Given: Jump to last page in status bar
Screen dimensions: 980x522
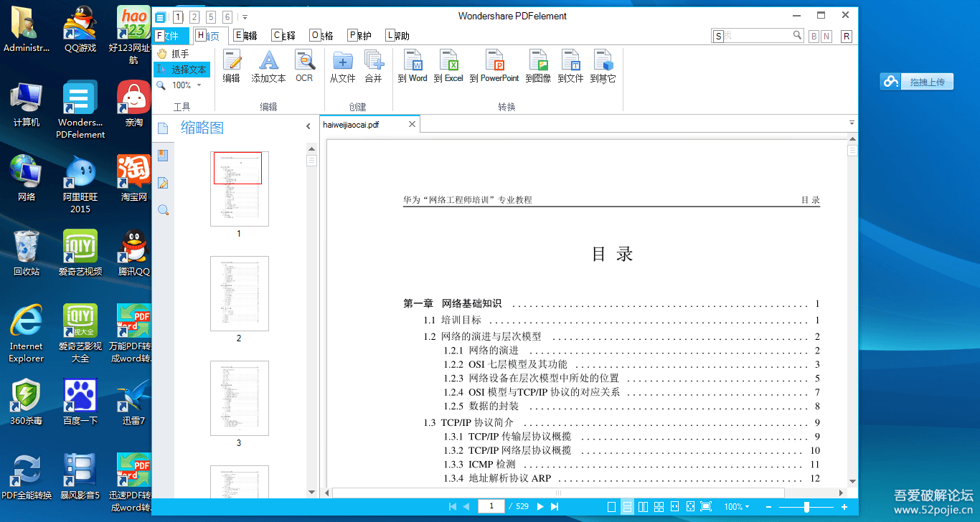Looking at the screenshot, I should click(555, 506).
